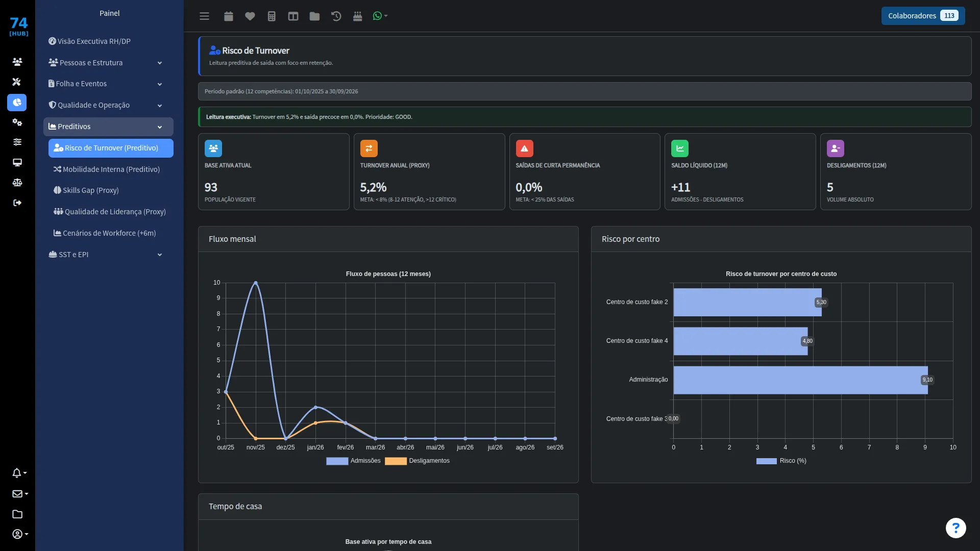Click the nov/25 peak point on Admissões line
Image resolution: width=980 pixels, height=551 pixels.
256,283
